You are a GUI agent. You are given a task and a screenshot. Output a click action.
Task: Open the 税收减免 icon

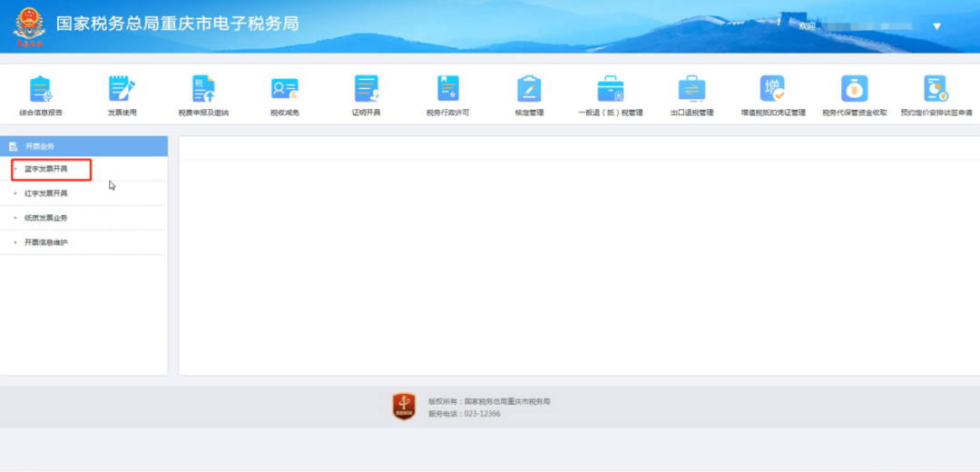coord(284,89)
